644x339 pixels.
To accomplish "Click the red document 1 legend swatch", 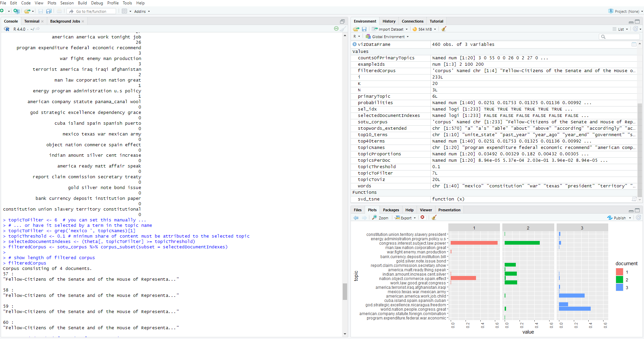I will pos(619,272).
